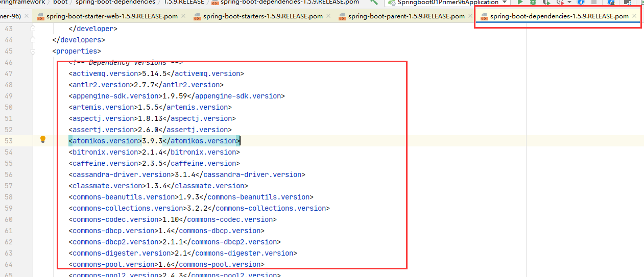This screenshot has height=277, width=644.
Task: Select the spring-boot-dependencies-1.5.9.RELEASE.pom tab
Action: coord(559,16)
